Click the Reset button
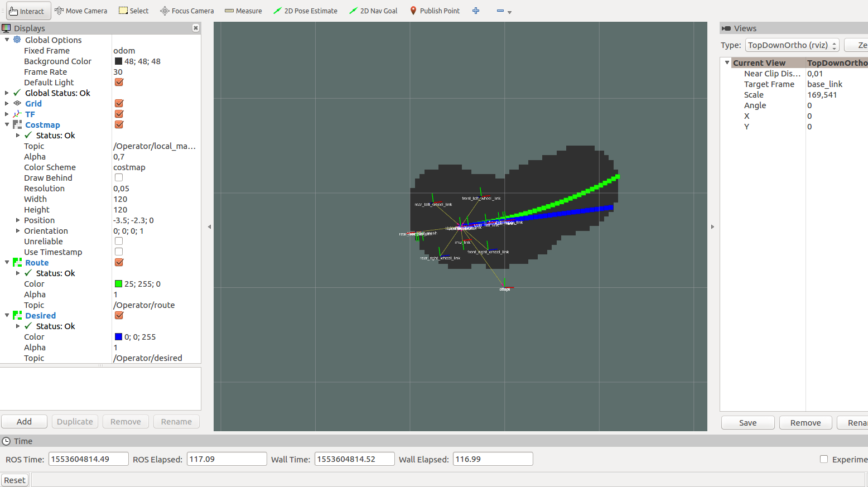Screen dimensions: 868x487 (15, 480)
